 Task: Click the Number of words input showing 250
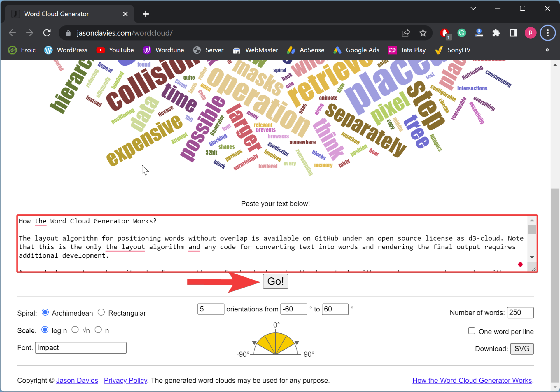coord(521,313)
